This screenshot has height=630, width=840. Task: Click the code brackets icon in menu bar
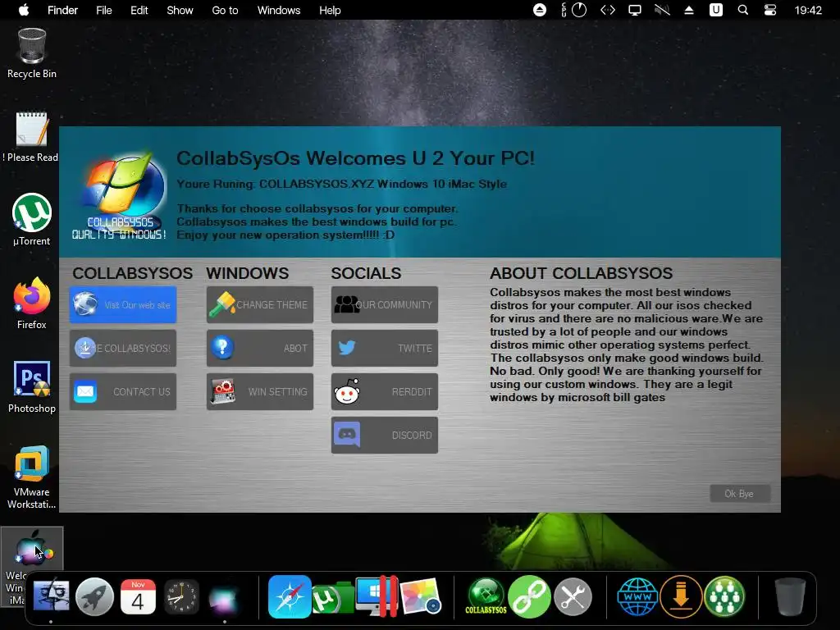[608, 10]
